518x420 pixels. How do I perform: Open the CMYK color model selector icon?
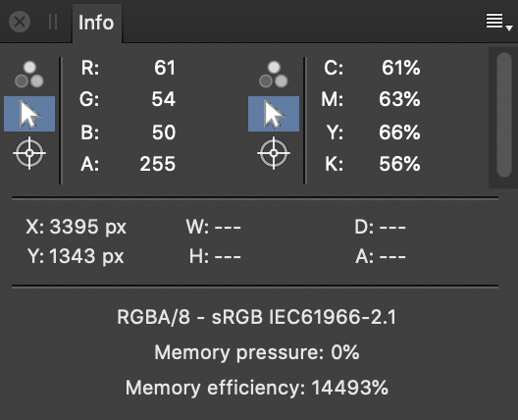tap(274, 75)
